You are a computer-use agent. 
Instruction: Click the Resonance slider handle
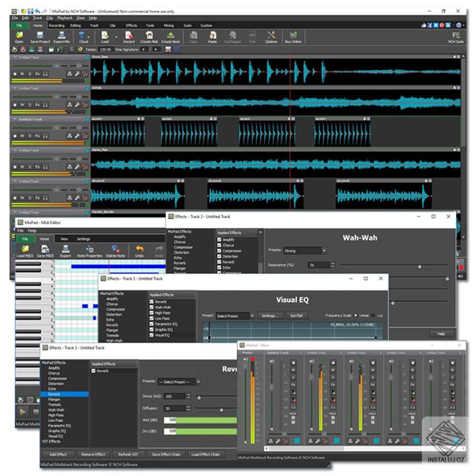tap(419, 266)
